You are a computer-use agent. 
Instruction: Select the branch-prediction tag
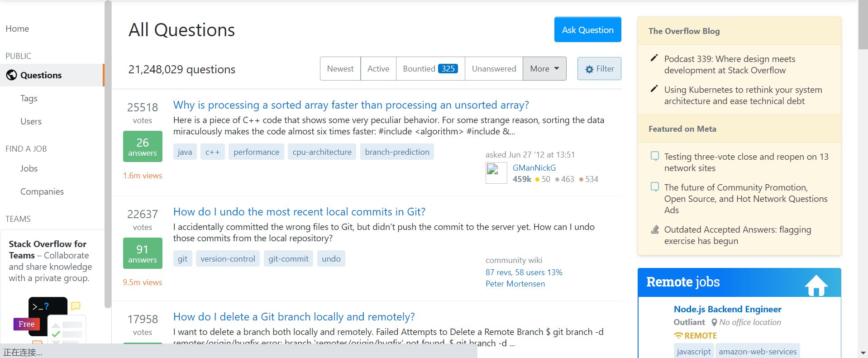point(397,152)
